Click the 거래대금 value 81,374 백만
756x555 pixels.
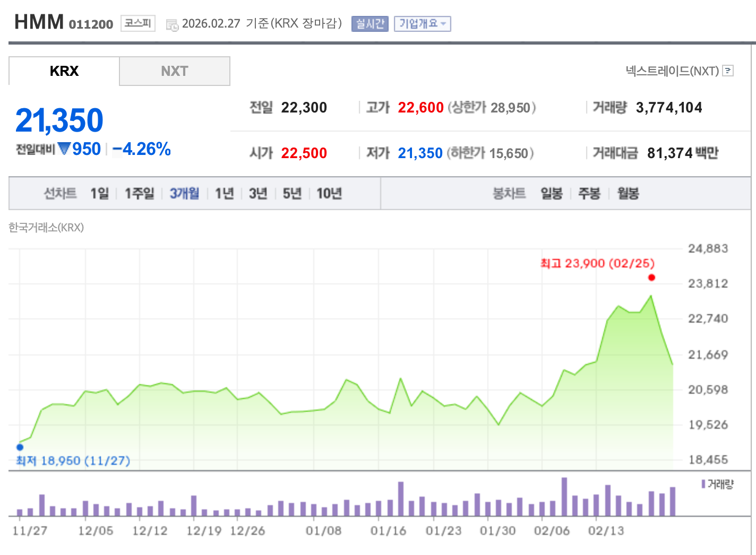pos(683,153)
